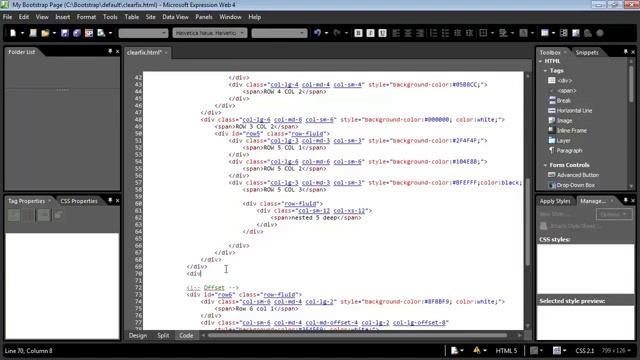Click Increase Indent icon
This screenshot has height=360, width=640.
470,33
